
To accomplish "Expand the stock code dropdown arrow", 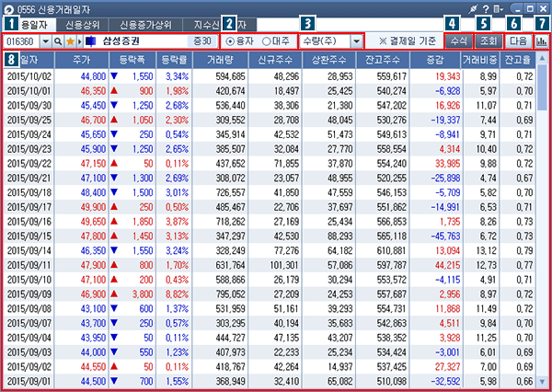I will [46, 41].
